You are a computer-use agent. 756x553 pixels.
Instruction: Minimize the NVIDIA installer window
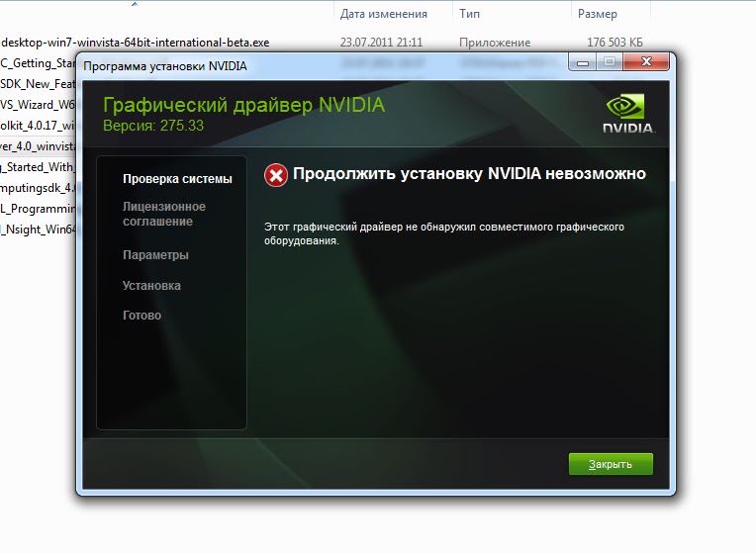coord(583,62)
